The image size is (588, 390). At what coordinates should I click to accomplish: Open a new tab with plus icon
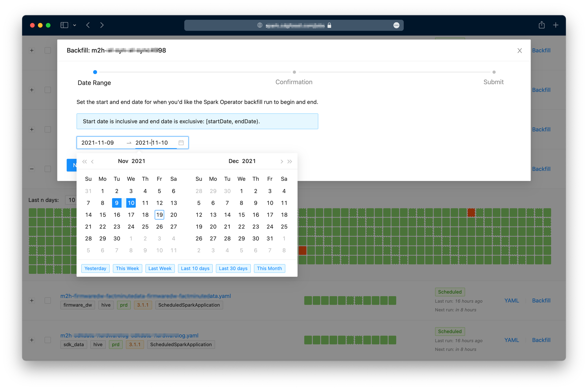(555, 25)
